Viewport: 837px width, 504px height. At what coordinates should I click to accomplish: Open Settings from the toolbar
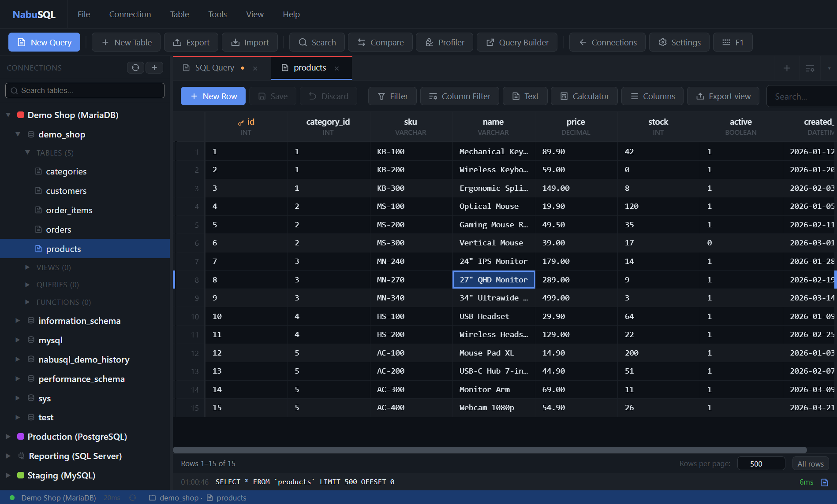pyautogui.click(x=679, y=42)
